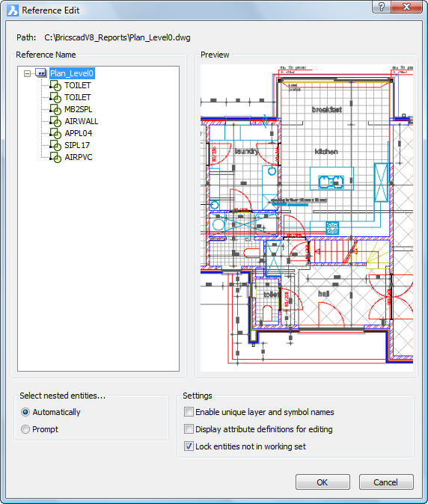Viewport: 428px width, 504px height.
Task: Select the first TOILET tree entry
Action: pos(78,85)
